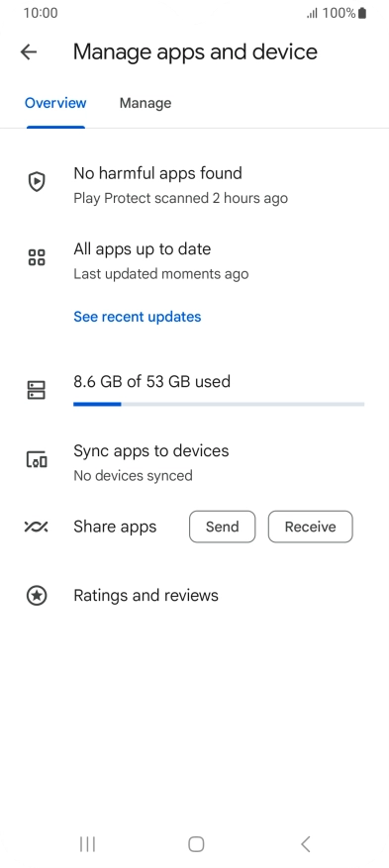
Task: Tap the back arrow in the header
Action: pyautogui.click(x=29, y=52)
